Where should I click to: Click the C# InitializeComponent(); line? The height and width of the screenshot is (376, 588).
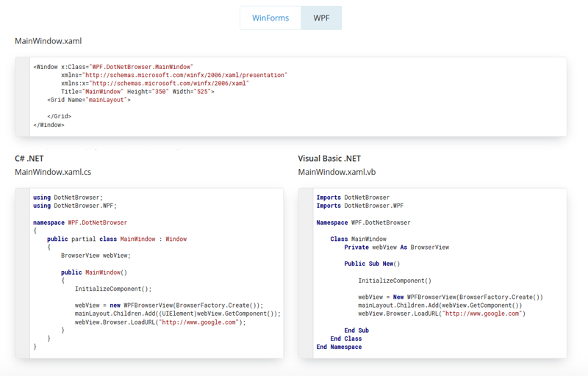[113, 289]
